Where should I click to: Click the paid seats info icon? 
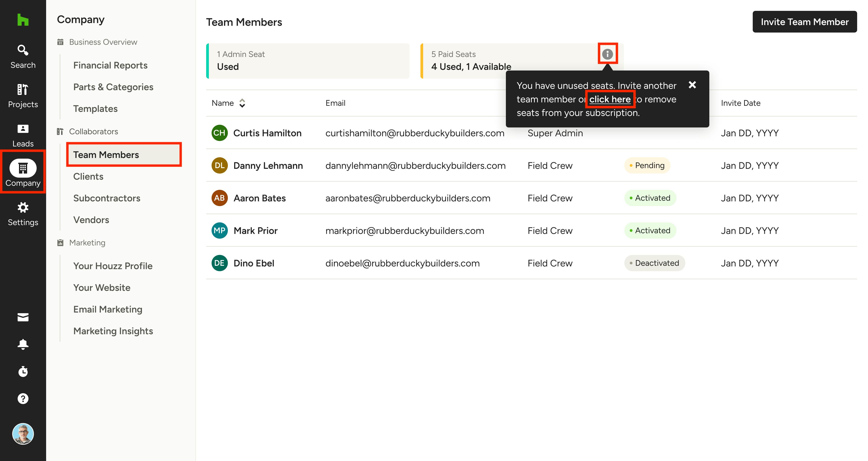pyautogui.click(x=607, y=54)
